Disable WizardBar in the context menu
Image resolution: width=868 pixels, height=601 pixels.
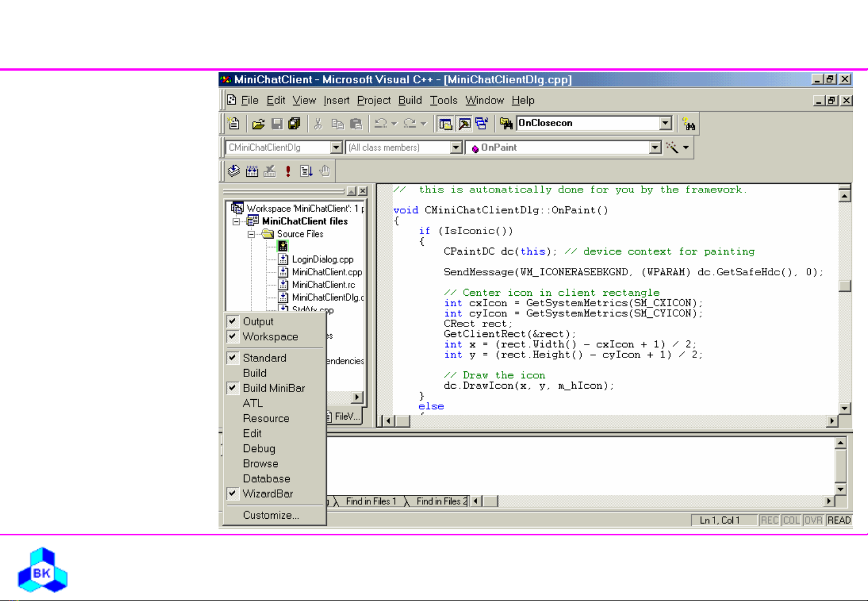pos(267,494)
